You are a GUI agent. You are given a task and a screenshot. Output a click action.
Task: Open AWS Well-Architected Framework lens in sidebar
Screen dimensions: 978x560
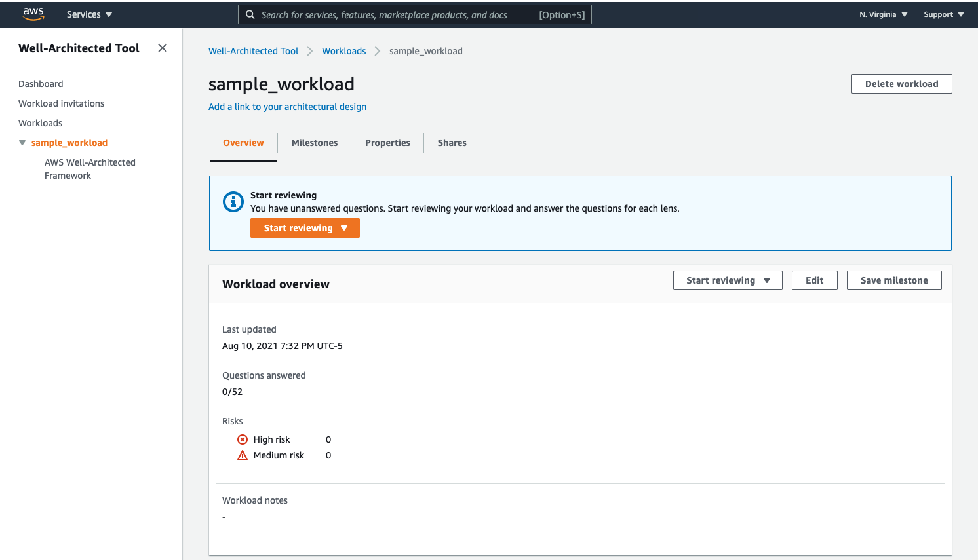point(90,169)
